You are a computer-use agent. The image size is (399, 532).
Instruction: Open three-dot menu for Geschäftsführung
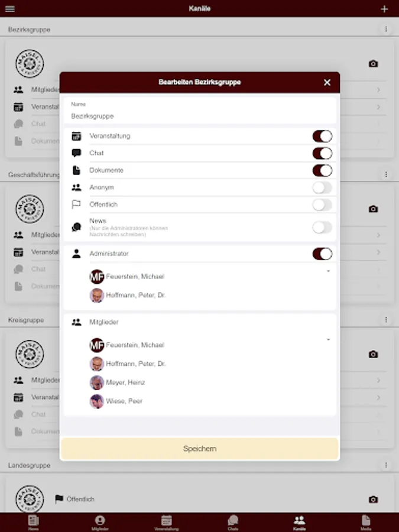(x=386, y=174)
